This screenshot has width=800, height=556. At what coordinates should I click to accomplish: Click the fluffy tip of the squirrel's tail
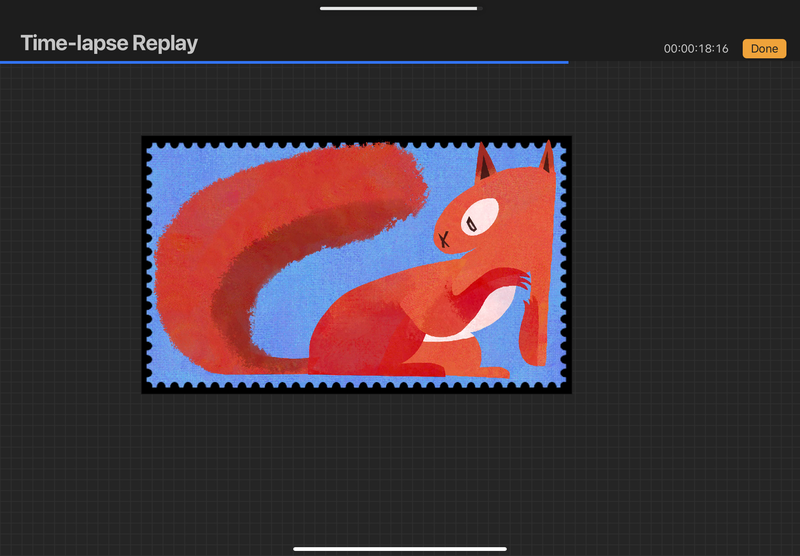click(400, 180)
